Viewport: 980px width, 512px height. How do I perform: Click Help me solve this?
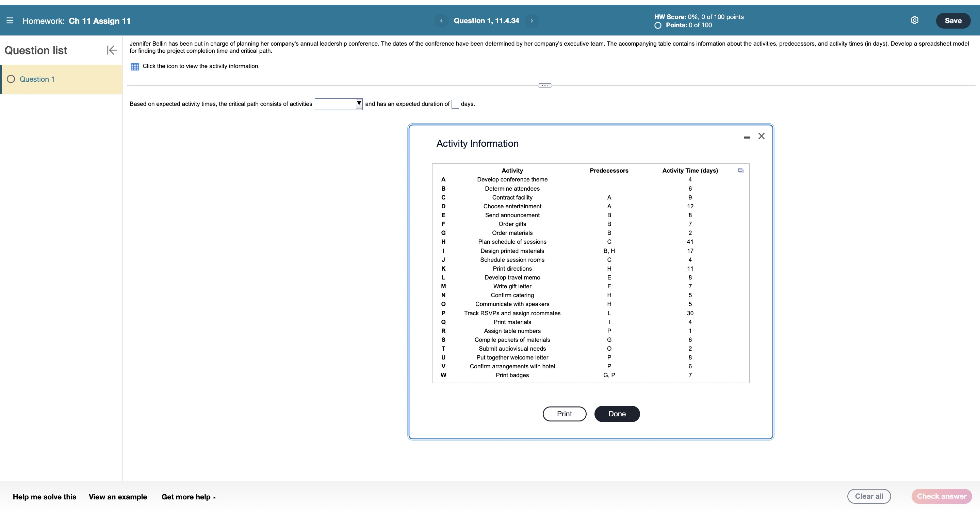tap(44, 497)
